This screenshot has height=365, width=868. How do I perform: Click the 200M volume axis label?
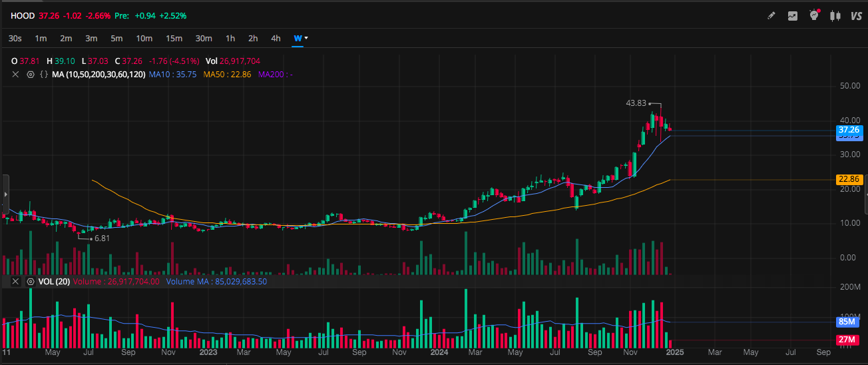pos(849,287)
